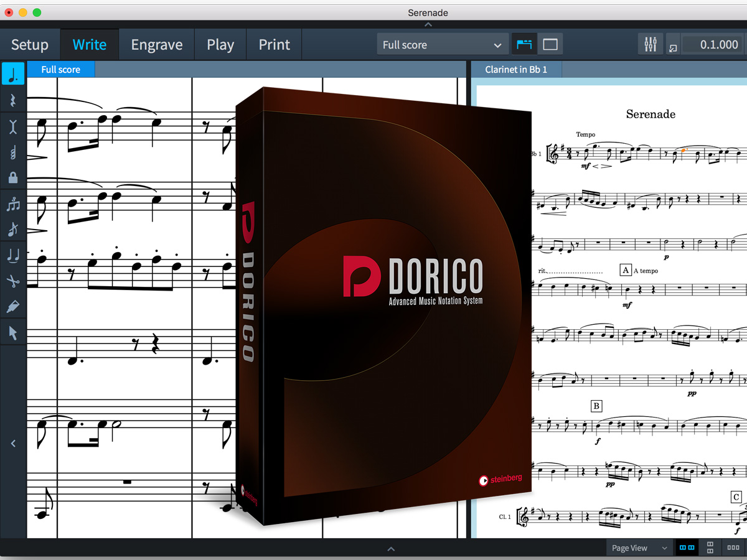Select side-by-side spreads page arrangement
Screen dimensions: 747x560
click(x=687, y=548)
